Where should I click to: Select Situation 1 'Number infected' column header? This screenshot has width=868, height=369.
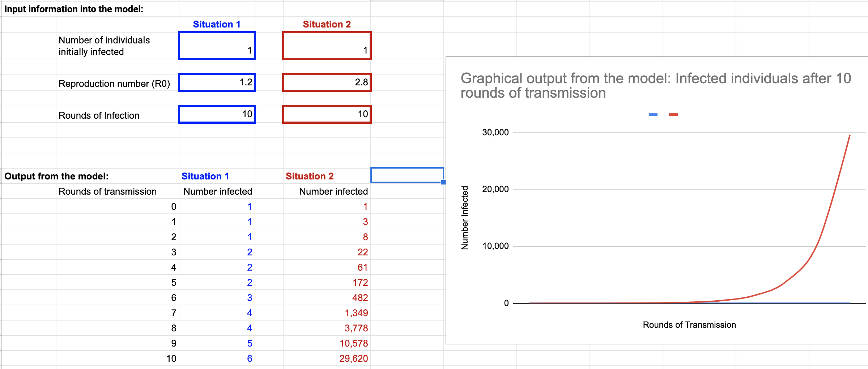coord(218,191)
